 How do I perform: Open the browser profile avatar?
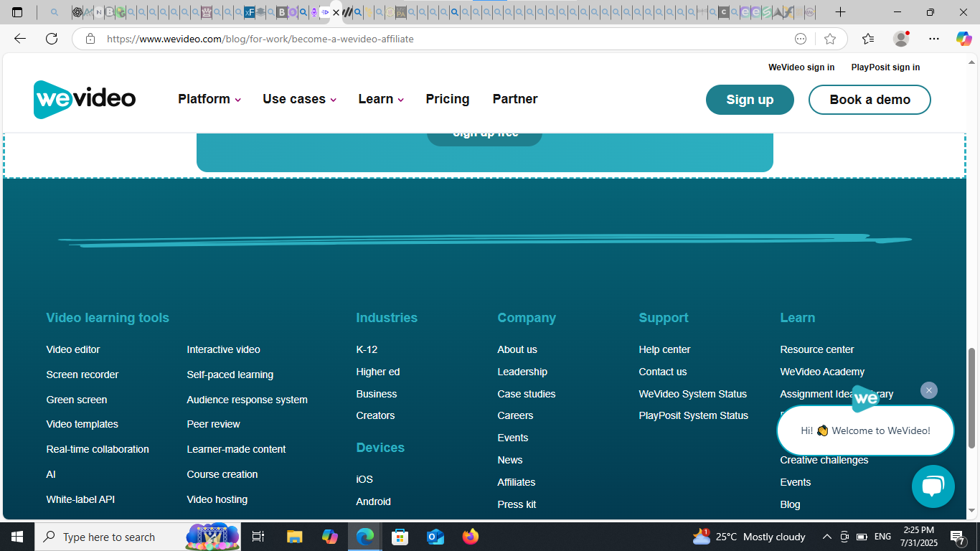coord(901,39)
